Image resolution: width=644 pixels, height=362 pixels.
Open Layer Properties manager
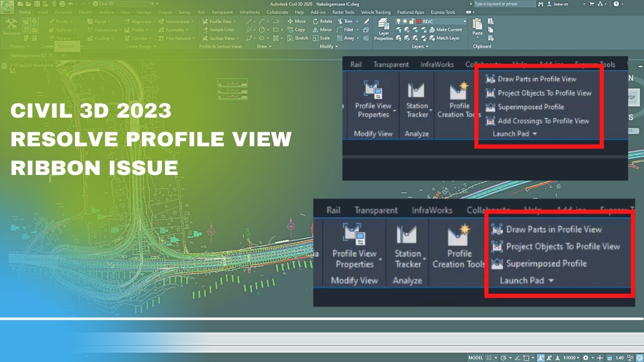[x=383, y=29]
